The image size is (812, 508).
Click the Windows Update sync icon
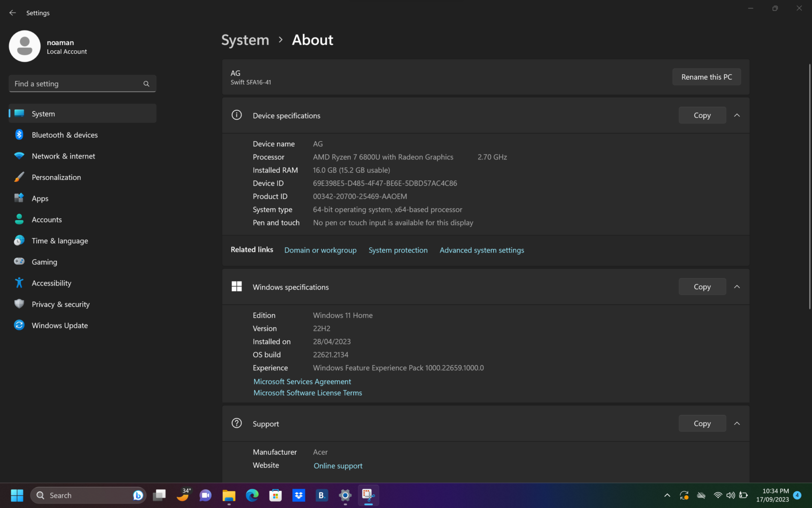(x=19, y=325)
